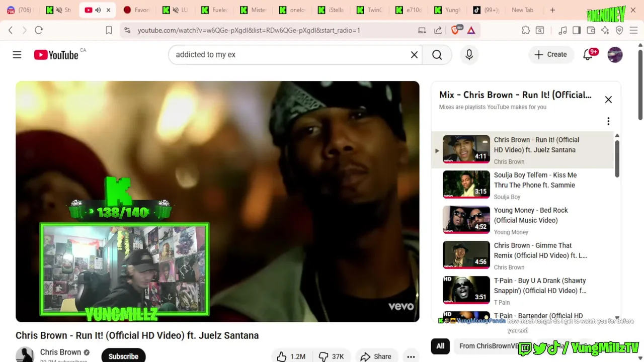Open a new browser tab with plus
The image size is (644, 362).
point(552,10)
